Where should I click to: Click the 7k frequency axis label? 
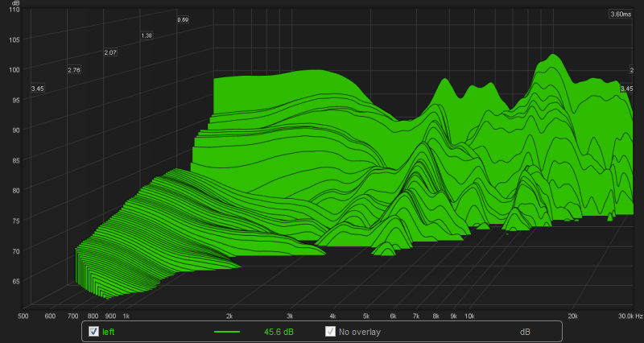point(416,316)
